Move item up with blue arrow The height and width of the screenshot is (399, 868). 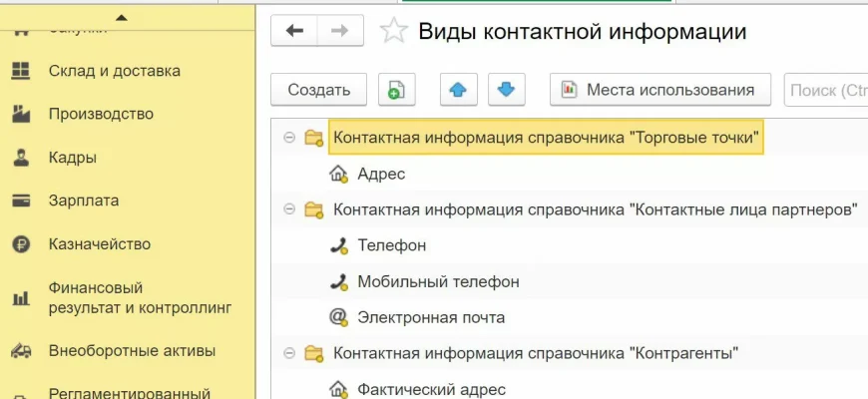tap(458, 90)
